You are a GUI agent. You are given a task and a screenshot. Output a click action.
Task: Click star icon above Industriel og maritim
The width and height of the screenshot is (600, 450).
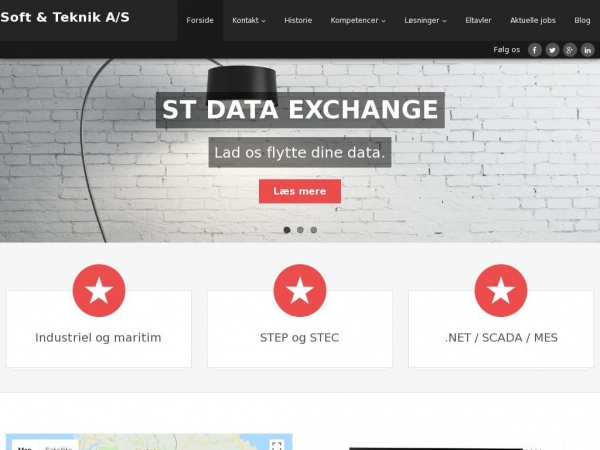[x=99, y=290]
